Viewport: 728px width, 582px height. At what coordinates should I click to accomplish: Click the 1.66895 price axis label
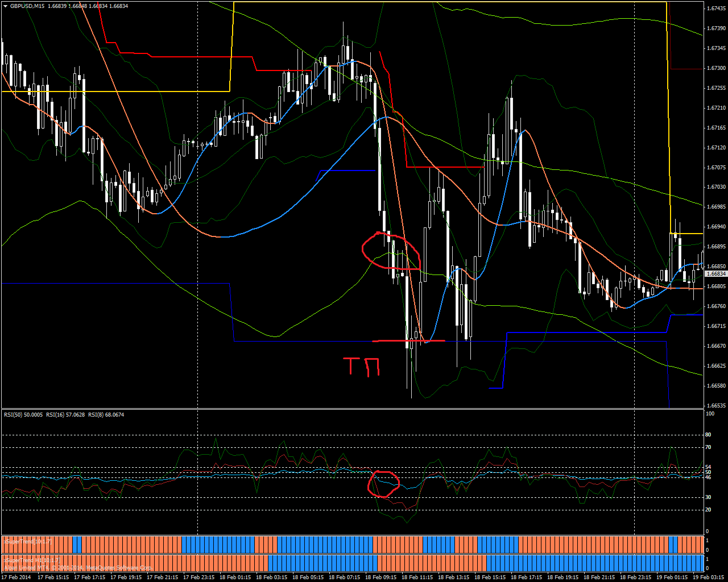pos(715,247)
